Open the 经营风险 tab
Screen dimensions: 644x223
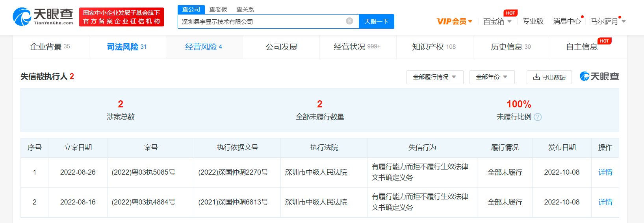[x=204, y=47]
